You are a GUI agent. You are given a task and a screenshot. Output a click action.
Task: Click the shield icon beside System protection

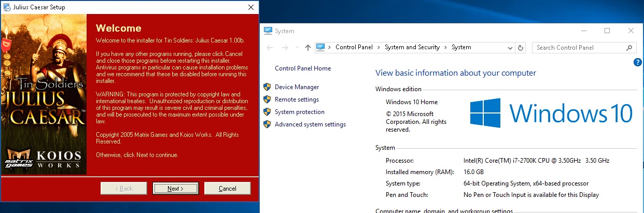(267, 112)
